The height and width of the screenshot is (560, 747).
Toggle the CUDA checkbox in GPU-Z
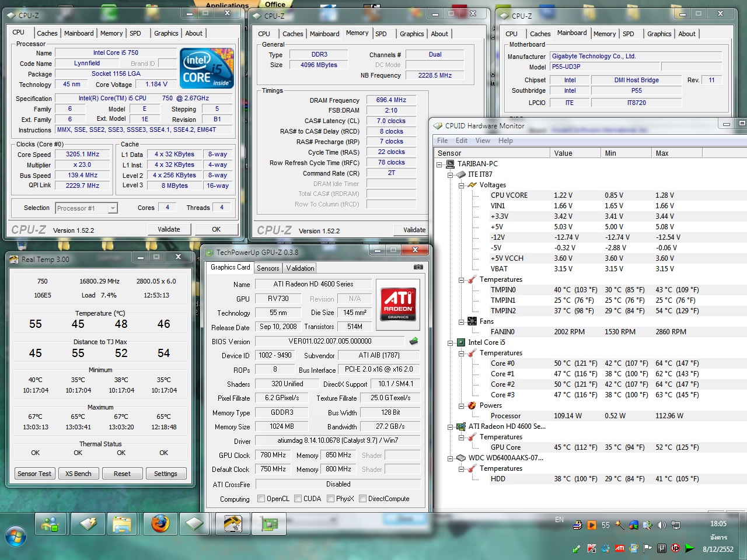298,499
